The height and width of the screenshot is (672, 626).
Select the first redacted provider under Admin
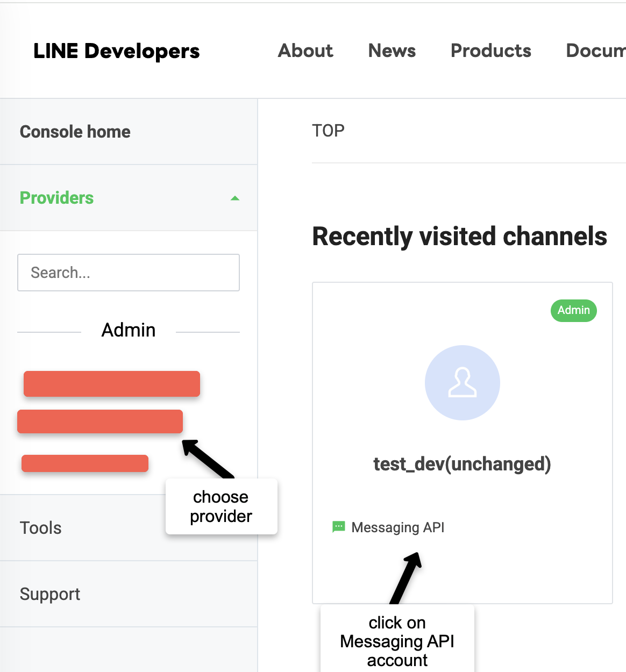point(112,384)
